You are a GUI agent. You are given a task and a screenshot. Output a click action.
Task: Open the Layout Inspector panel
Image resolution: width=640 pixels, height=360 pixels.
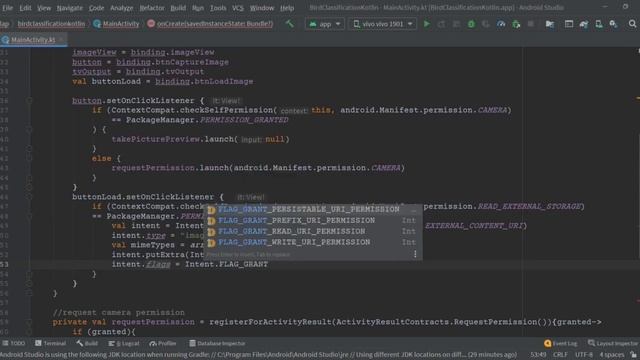coord(613,343)
